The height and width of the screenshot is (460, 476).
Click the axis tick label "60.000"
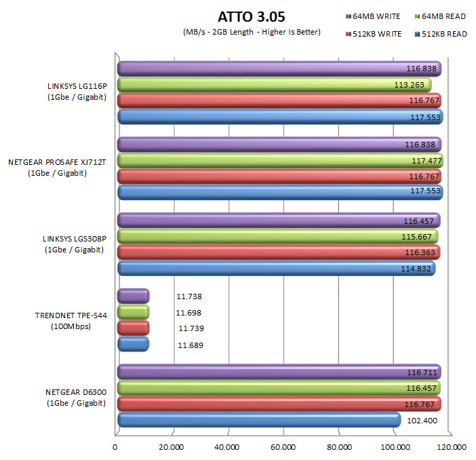coord(283,447)
